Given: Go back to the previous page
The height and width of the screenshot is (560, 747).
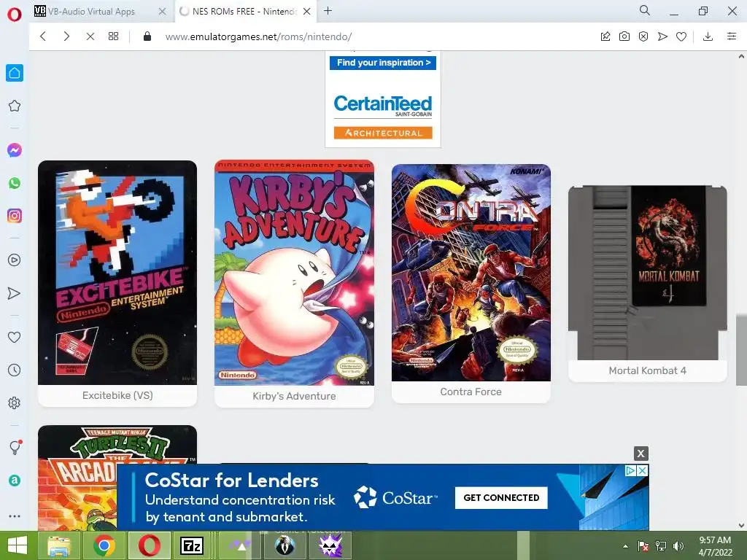Looking at the screenshot, I should [x=43, y=36].
